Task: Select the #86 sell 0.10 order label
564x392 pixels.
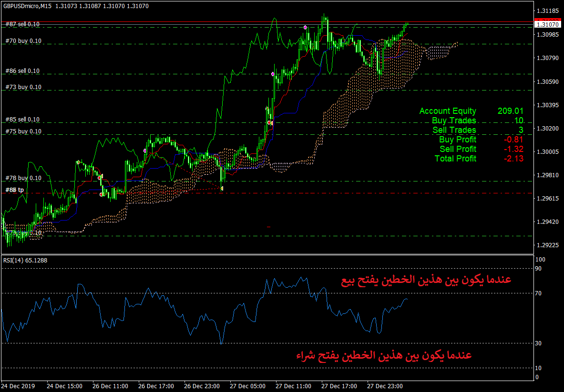Action: click(23, 71)
